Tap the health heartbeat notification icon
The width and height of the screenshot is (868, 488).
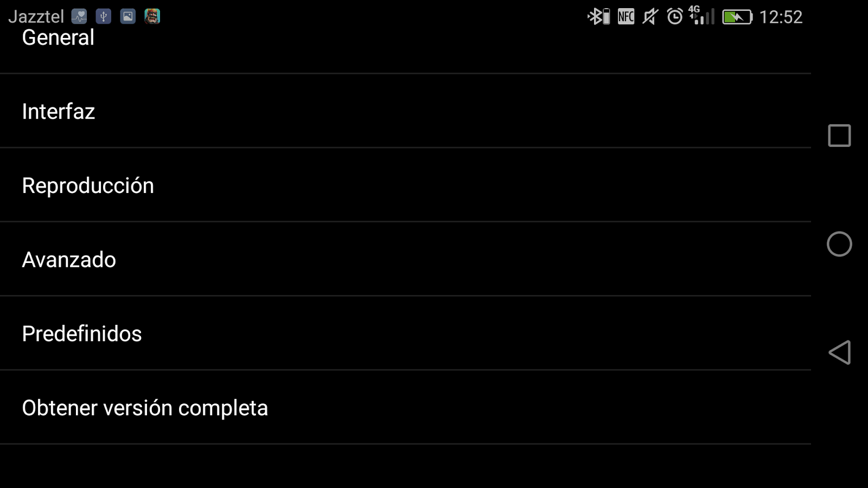click(x=79, y=16)
